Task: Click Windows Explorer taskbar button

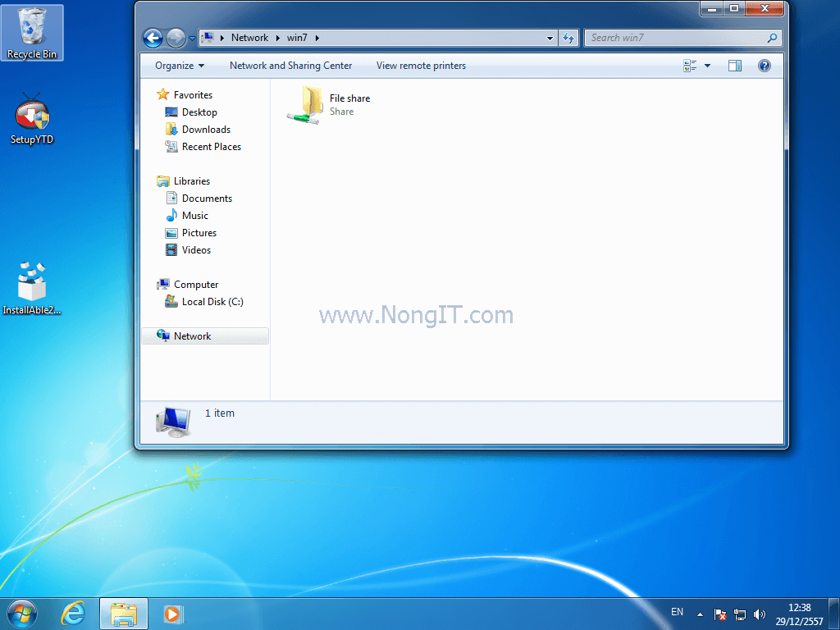Action: click(x=123, y=614)
